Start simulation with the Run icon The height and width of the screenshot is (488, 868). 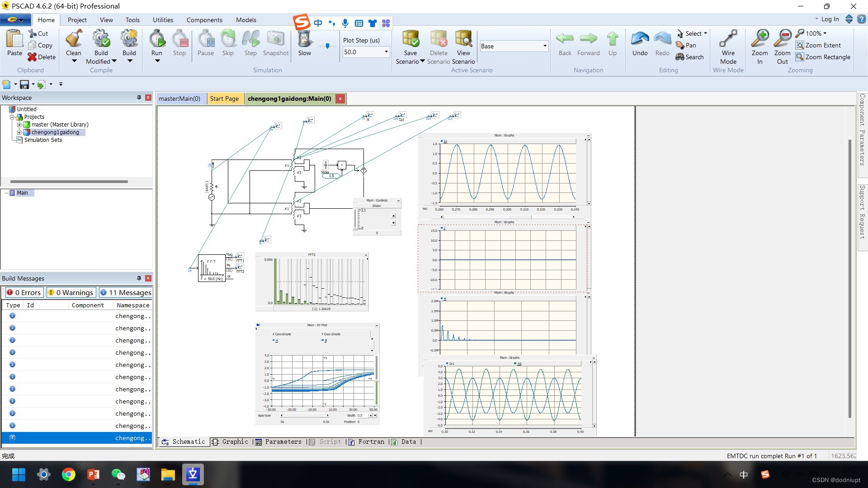click(157, 39)
